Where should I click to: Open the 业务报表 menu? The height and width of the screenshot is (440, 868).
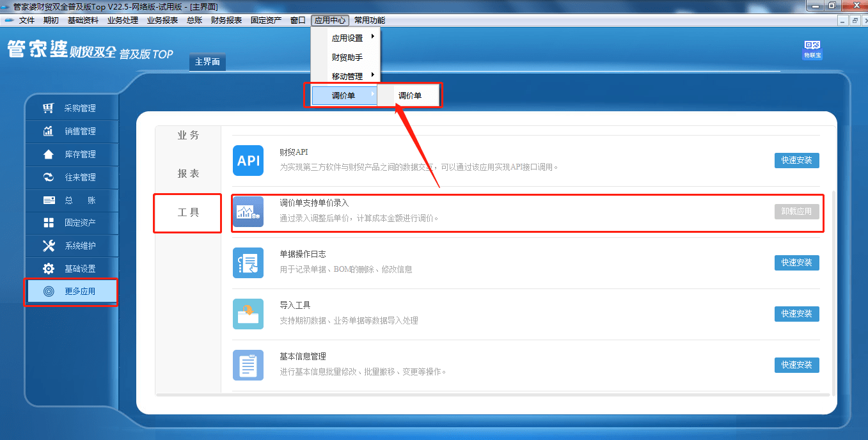coord(162,20)
